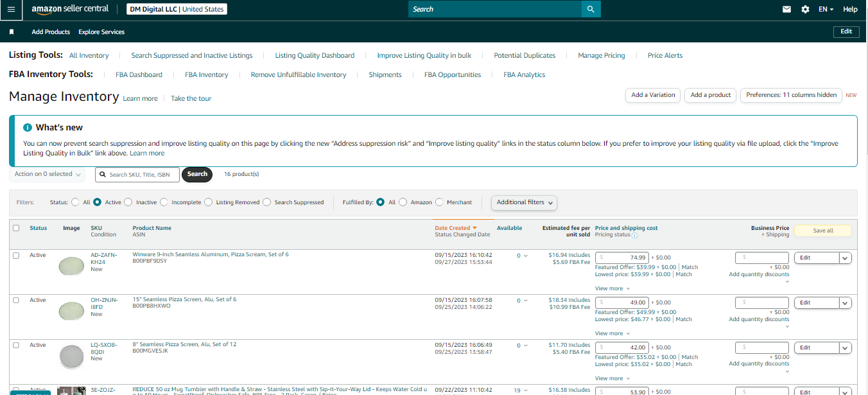The image size is (868, 395).
Task: Click Edit for the Winware 9-Inch listing
Action: coord(817,258)
